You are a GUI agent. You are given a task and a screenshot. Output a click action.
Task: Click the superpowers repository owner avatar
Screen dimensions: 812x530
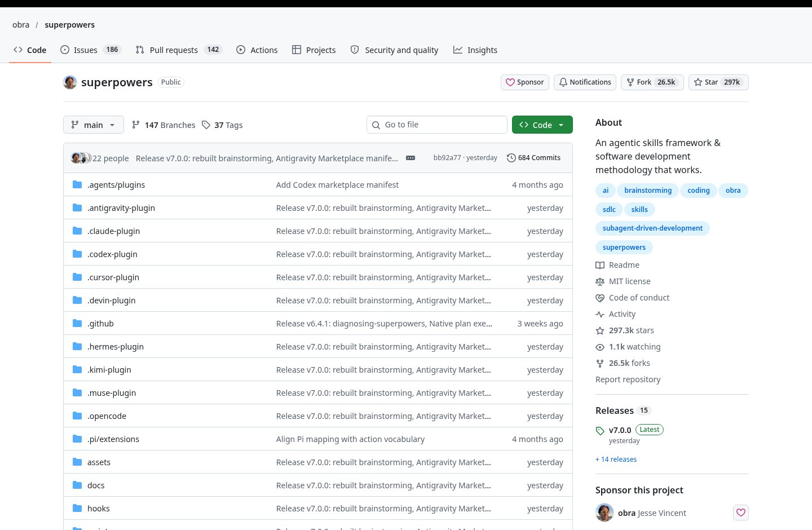[x=70, y=82]
